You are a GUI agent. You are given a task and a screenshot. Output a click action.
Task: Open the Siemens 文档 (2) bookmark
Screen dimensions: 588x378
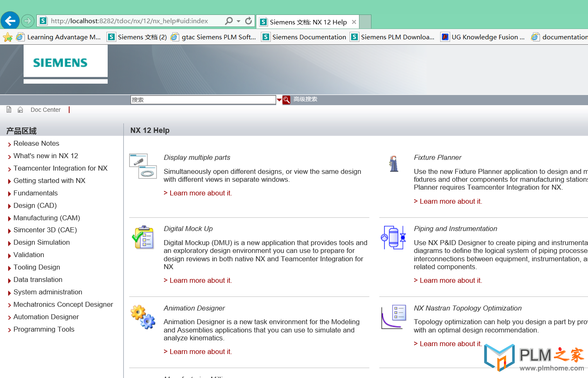(x=137, y=37)
